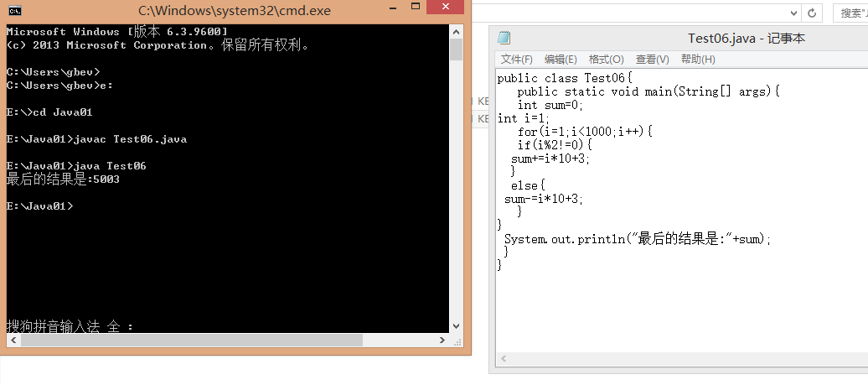The width and height of the screenshot is (868, 385).
Task: Click the cmd horizontal scrollbar thumb
Action: pyautogui.click(x=192, y=341)
